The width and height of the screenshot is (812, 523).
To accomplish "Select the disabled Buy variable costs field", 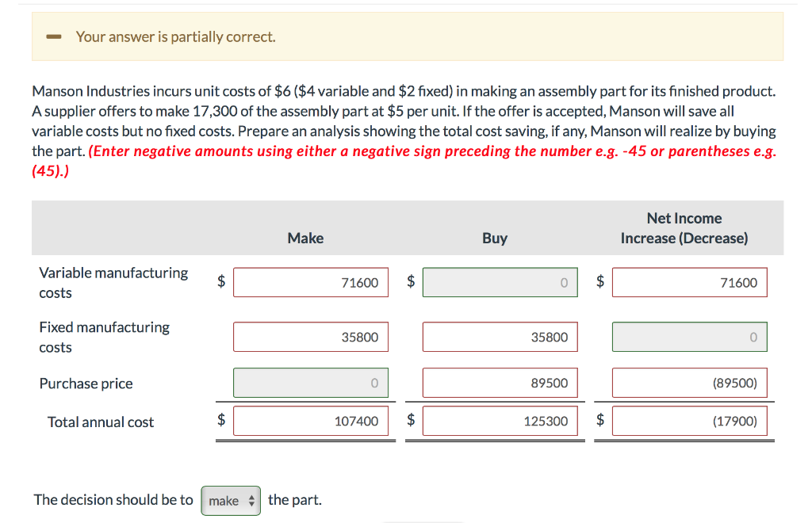I will point(500,281).
